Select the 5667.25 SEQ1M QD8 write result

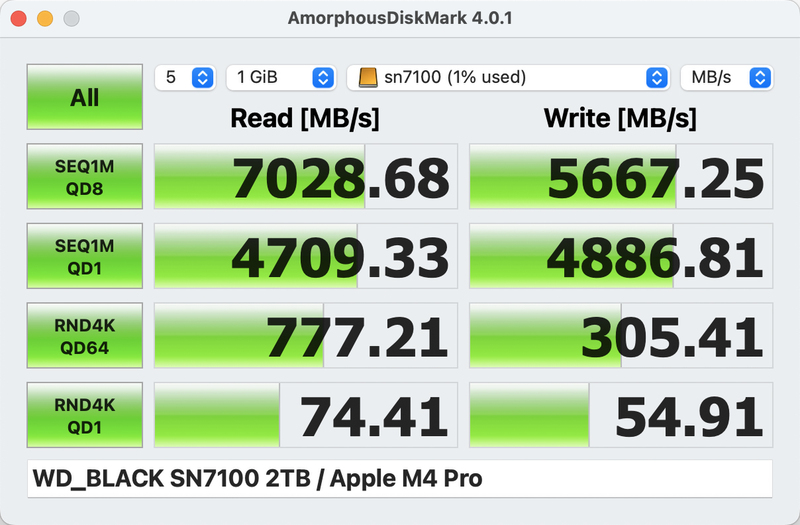point(621,177)
